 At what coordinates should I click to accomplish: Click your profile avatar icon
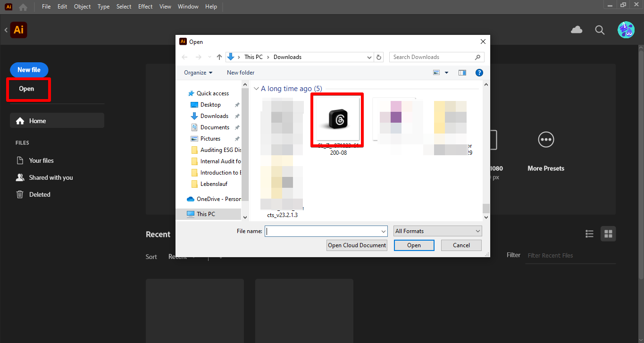[x=626, y=30]
